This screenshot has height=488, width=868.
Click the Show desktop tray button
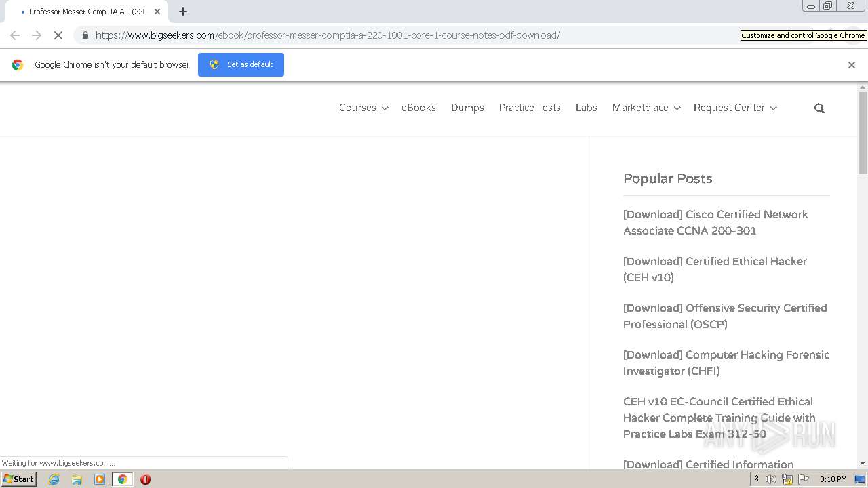click(860, 479)
